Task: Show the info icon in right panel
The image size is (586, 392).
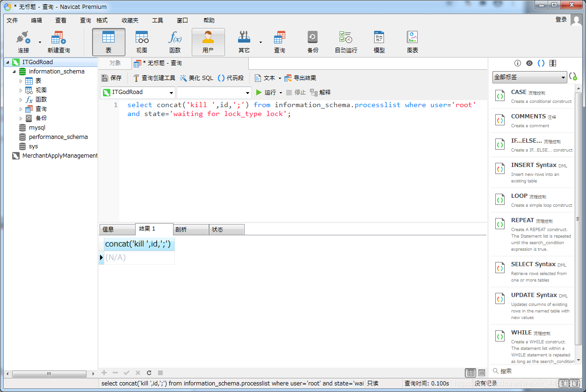Action: pyautogui.click(x=518, y=63)
